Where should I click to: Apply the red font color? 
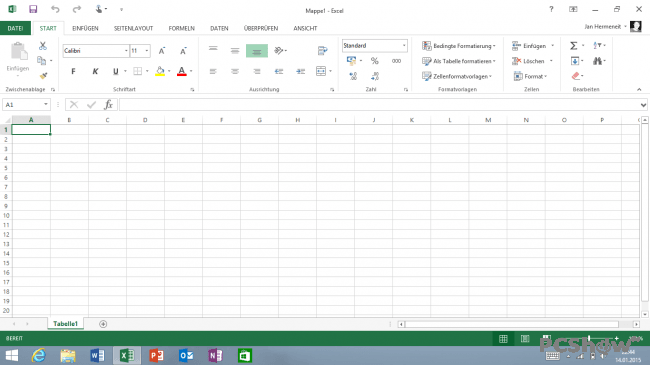[182, 71]
